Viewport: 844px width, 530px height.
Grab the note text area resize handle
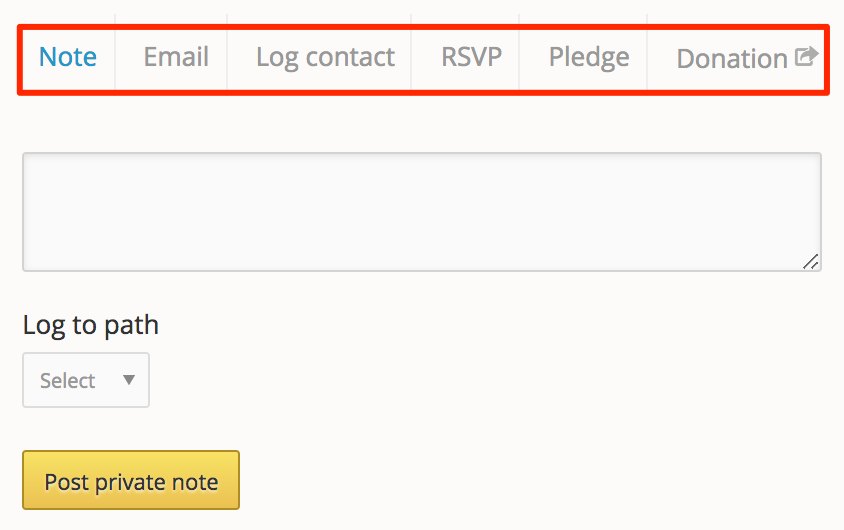coord(810,261)
